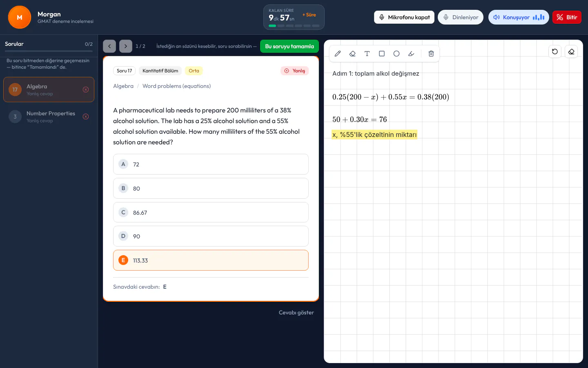Click the remaining time progress bar

click(294, 26)
